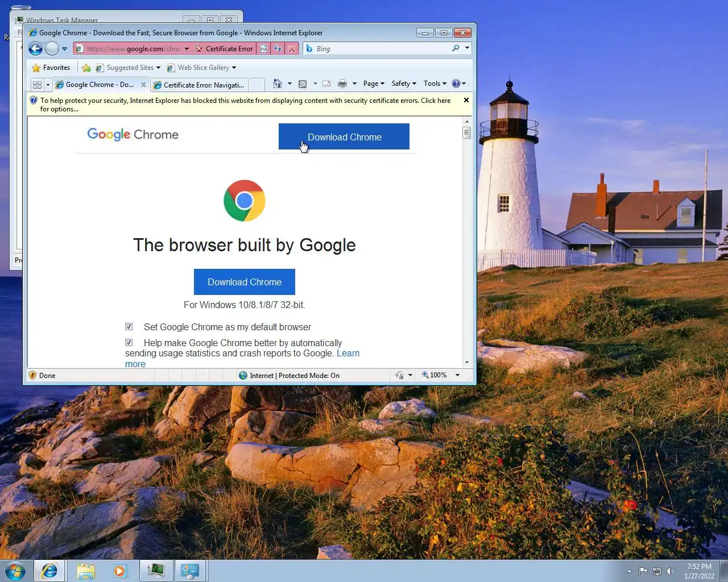This screenshot has width=728, height=582.
Task: Click the privacy report status bar icon
Action: point(399,375)
